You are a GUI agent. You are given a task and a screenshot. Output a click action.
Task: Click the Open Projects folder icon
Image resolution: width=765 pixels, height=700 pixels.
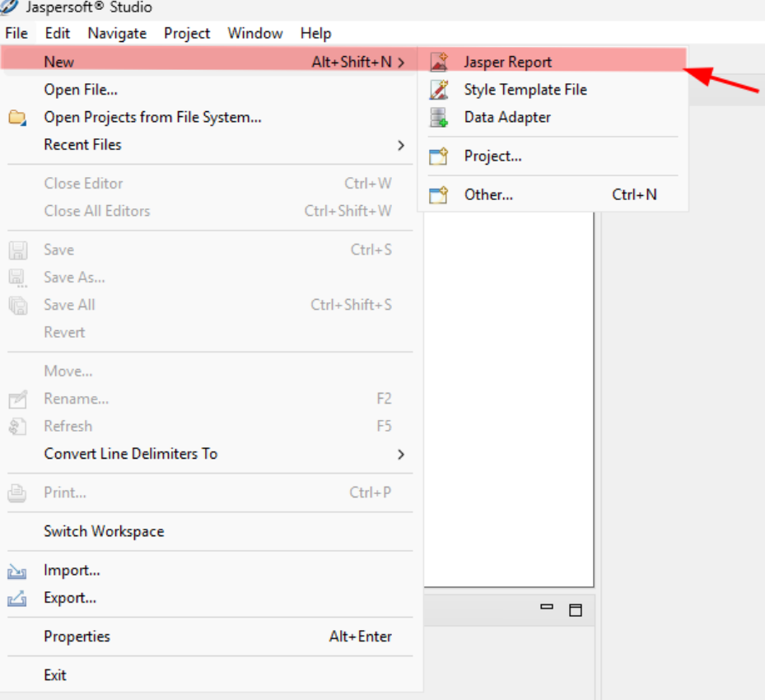click(x=17, y=118)
